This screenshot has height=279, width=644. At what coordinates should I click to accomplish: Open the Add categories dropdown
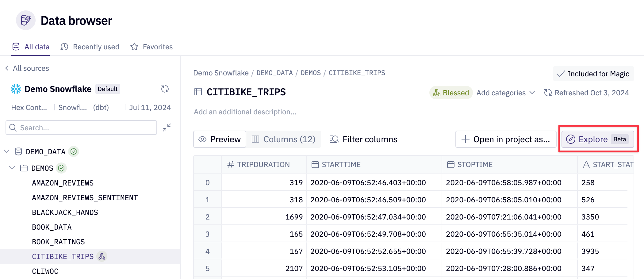pyautogui.click(x=505, y=93)
